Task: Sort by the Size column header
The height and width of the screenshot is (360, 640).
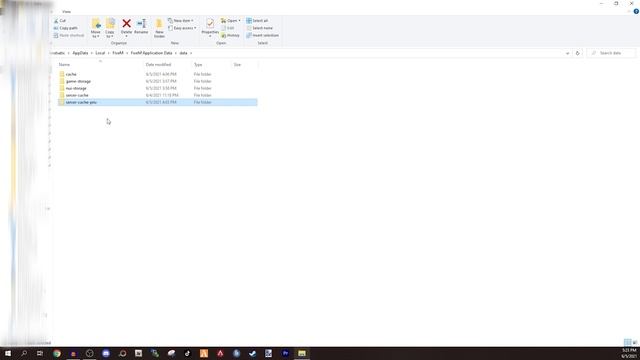Action: pyautogui.click(x=237, y=64)
